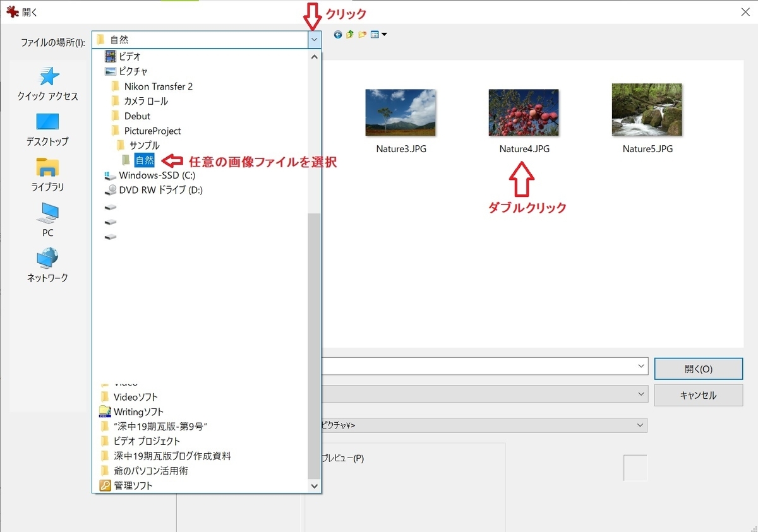Open the view mode dropdown arrow

384,35
